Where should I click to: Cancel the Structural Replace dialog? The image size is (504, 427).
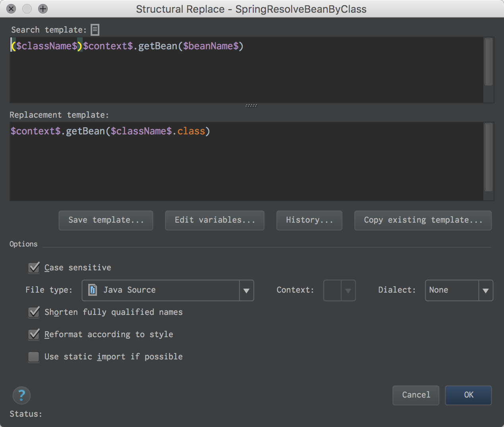pos(416,395)
